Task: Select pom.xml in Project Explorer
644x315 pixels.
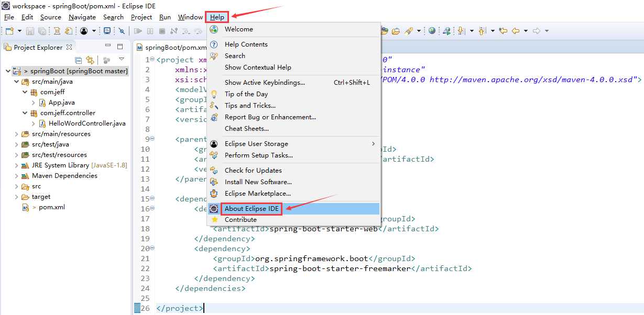Action: 52,207
